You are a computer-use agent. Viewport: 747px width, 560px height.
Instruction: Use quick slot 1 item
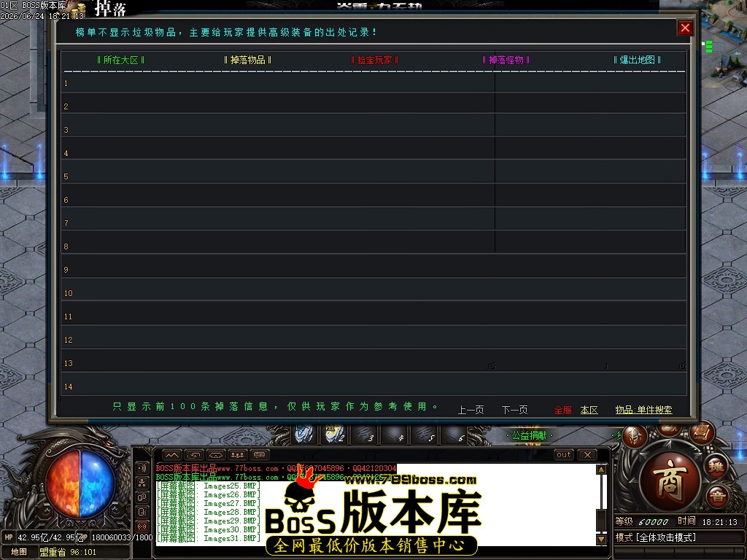[x=304, y=434]
